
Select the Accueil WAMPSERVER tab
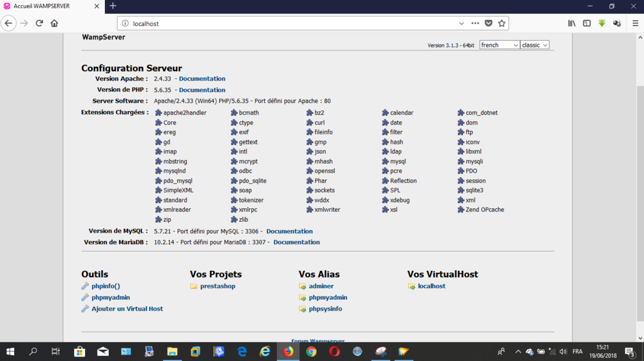tap(53, 6)
